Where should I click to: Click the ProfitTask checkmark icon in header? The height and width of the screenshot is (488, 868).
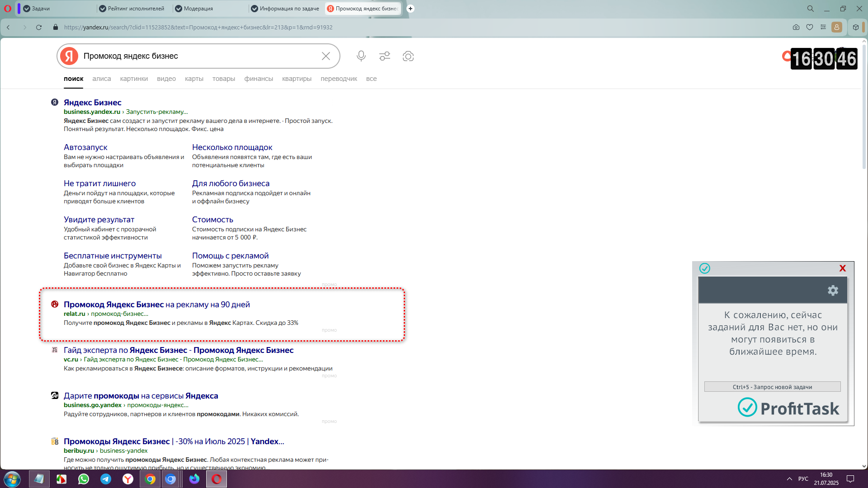705,268
